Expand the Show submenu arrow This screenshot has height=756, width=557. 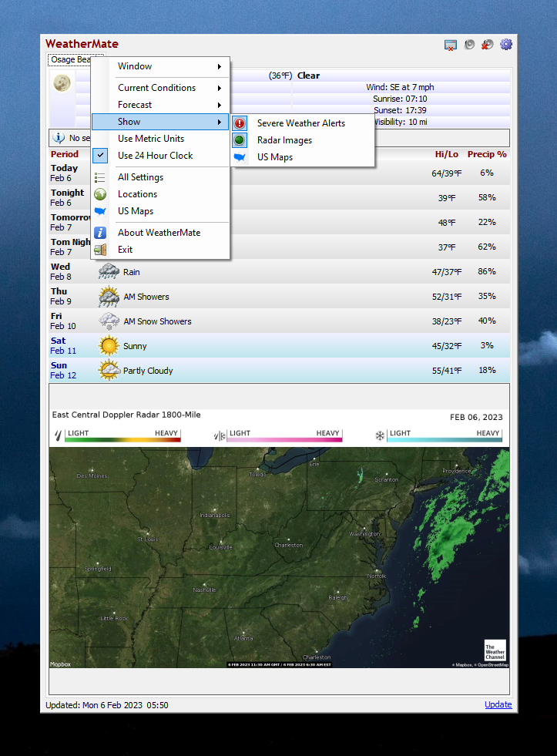coord(220,122)
